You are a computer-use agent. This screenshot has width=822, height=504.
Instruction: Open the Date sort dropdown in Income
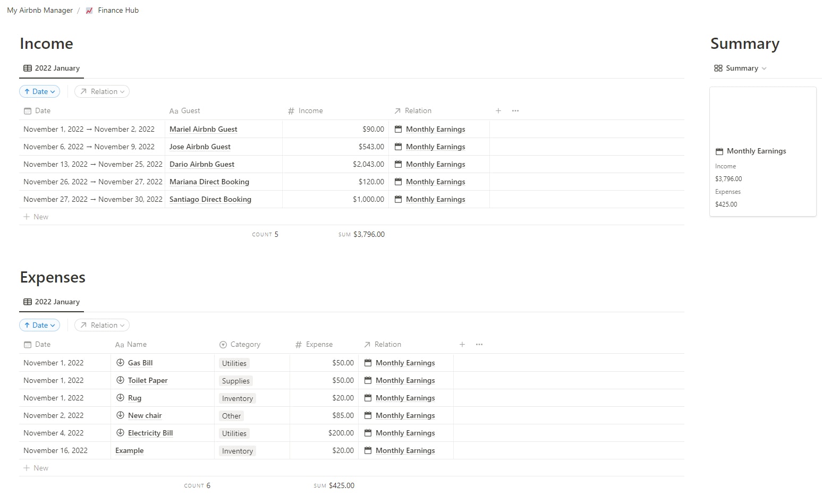pos(40,91)
